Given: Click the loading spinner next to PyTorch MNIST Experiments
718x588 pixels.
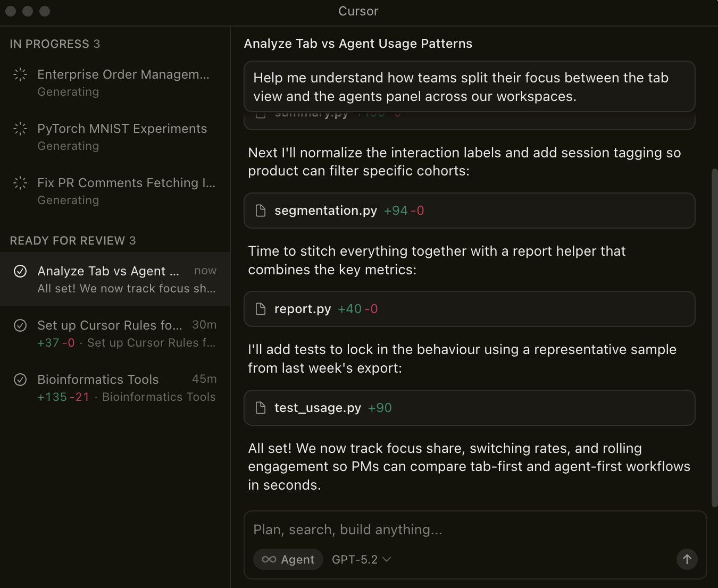Looking at the screenshot, I should 20,129.
